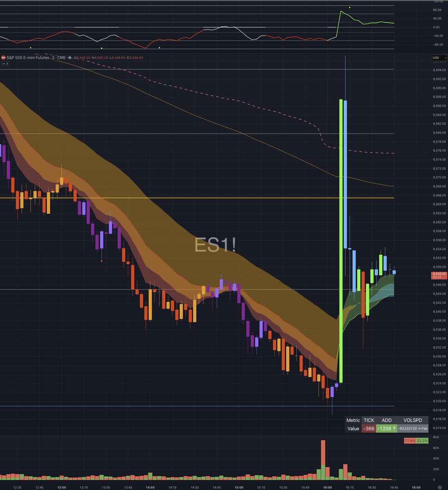Image resolution: width=448 pixels, height=490 pixels.
Task: Click the ADD column header
Action: coord(386,420)
